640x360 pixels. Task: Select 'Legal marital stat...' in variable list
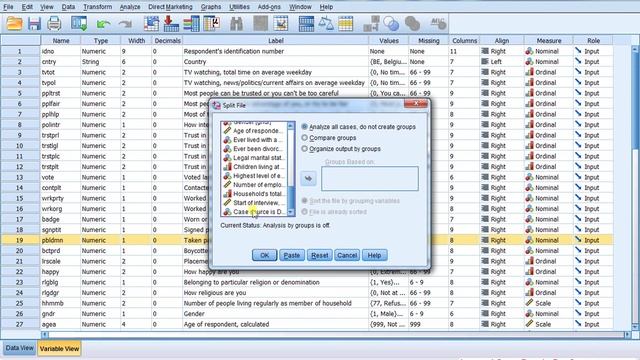253,158
